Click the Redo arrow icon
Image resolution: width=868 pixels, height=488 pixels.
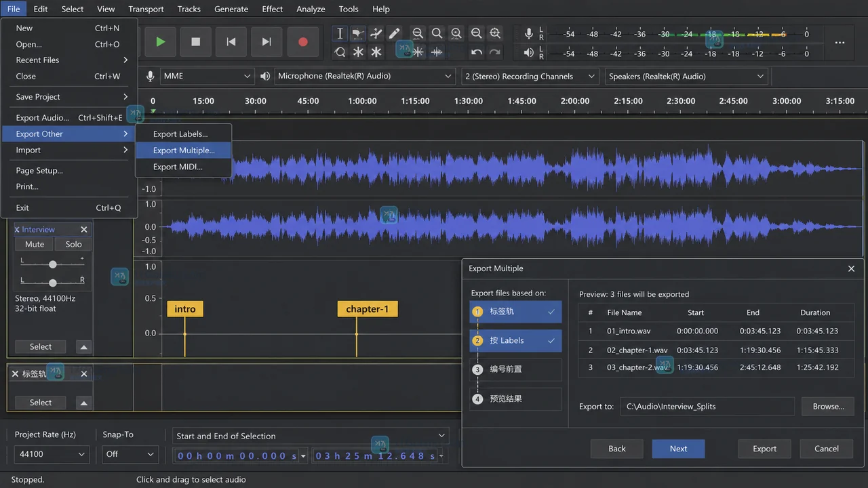(x=495, y=52)
